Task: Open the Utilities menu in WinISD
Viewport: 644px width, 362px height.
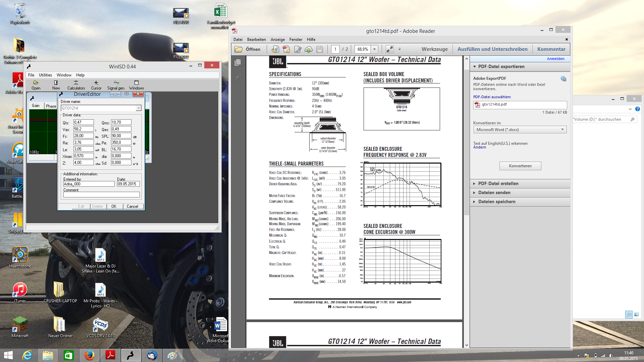Action: [x=45, y=75]
